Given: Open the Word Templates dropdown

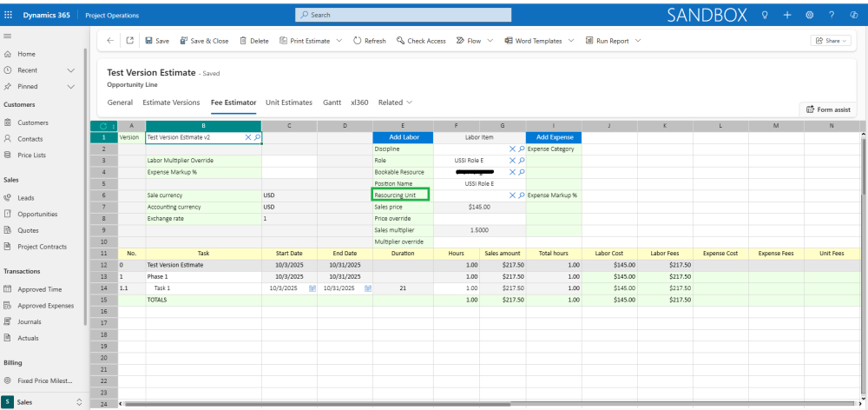Looking at the screenshot, I should click(569, 41).
